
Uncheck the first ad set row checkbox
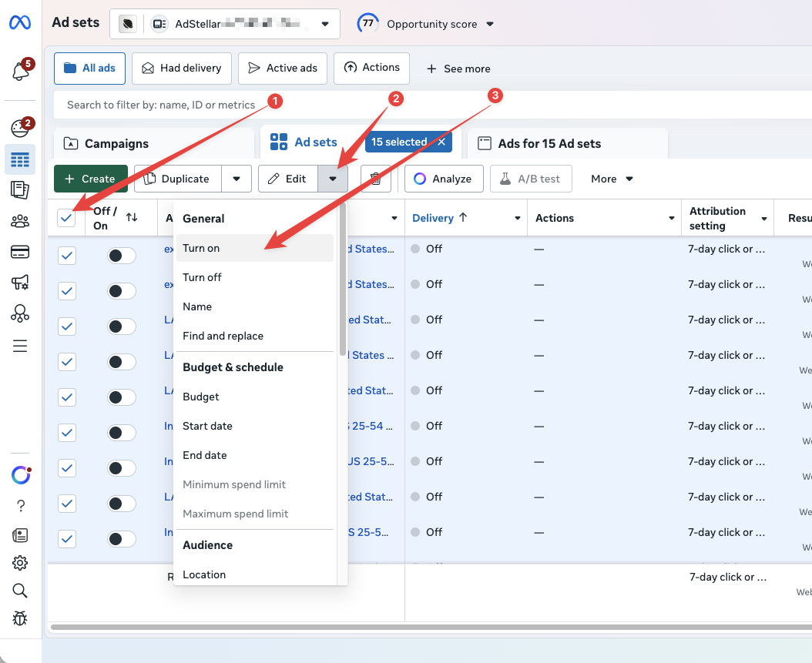(67, 256)
